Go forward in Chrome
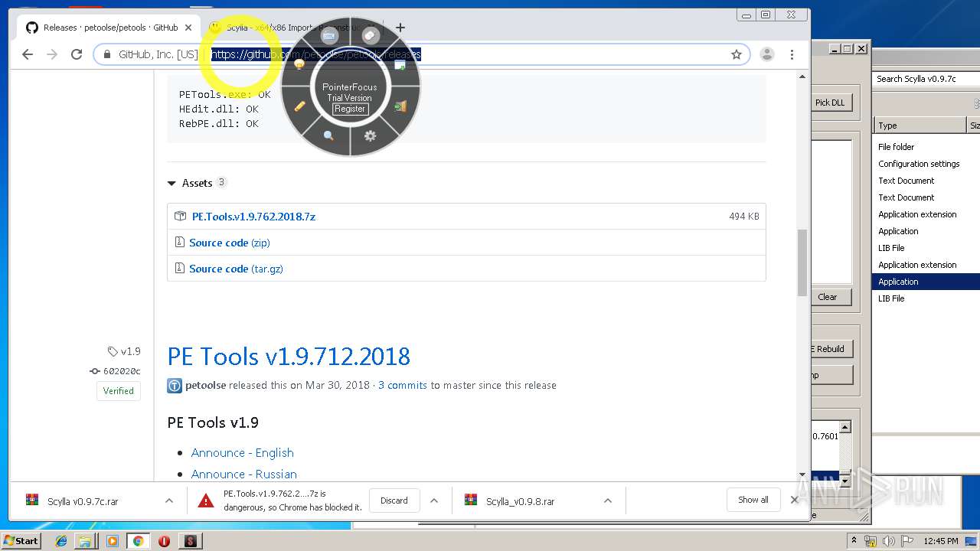980x551 pixels. point(52,54)
